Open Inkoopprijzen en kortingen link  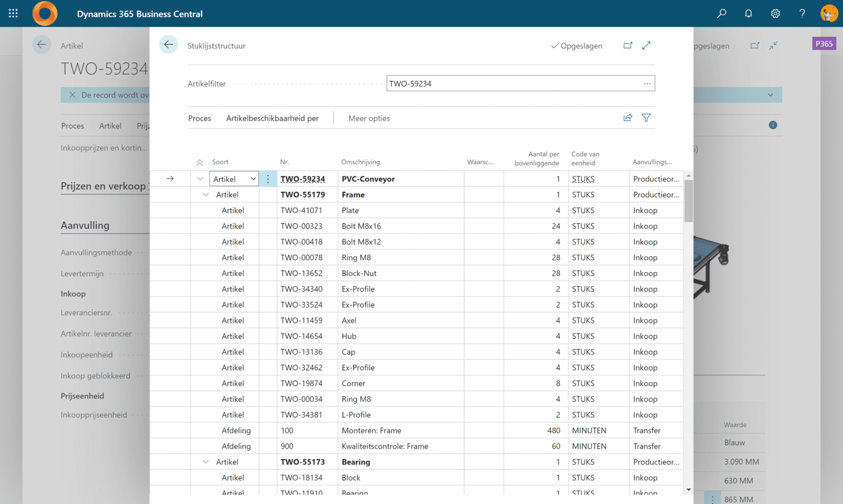point(104,148)
